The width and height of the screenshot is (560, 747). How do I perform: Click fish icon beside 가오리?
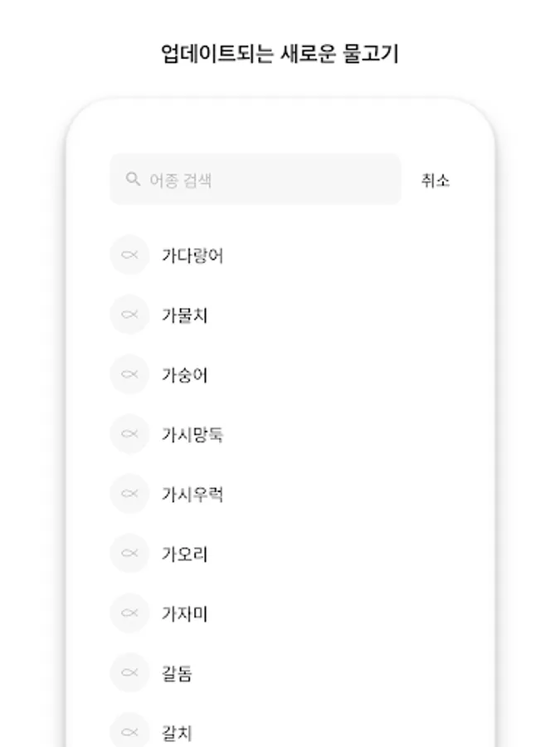pyautogui.click(x=129, y=553)
